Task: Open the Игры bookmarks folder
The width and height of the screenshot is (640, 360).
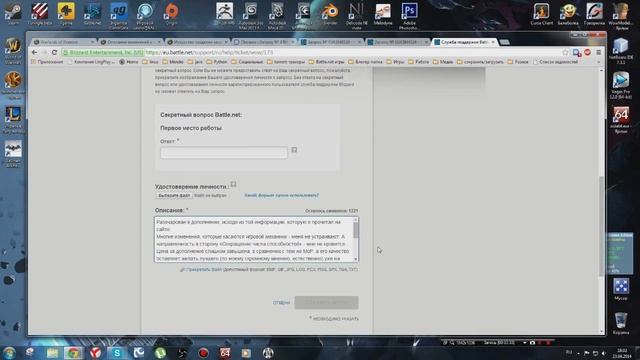Action: [x=396, y=62]
